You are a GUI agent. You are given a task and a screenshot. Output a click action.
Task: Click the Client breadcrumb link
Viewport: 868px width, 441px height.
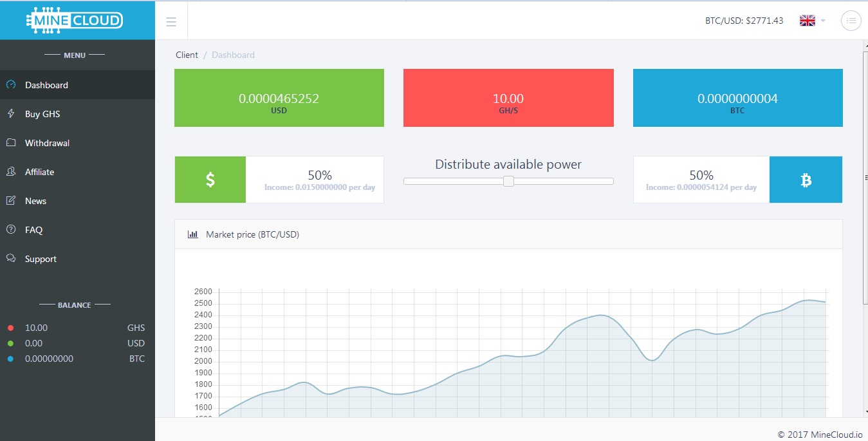tap(187, 55)
